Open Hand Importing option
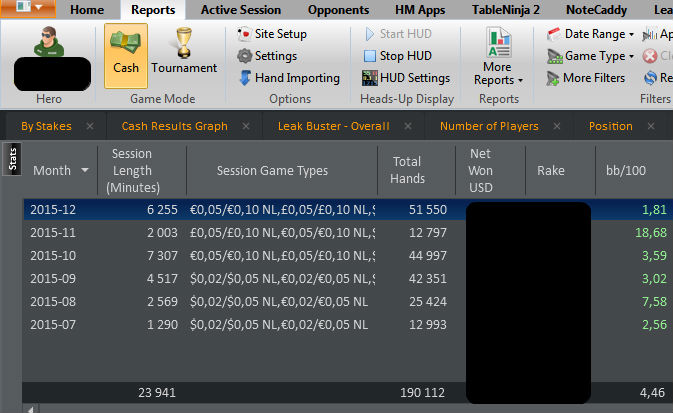The height and width of the screenshot is (413, 673). coord(289,78)
